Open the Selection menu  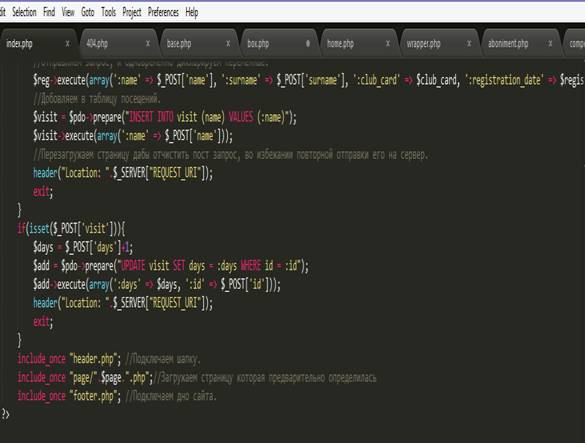pos(24,12)
